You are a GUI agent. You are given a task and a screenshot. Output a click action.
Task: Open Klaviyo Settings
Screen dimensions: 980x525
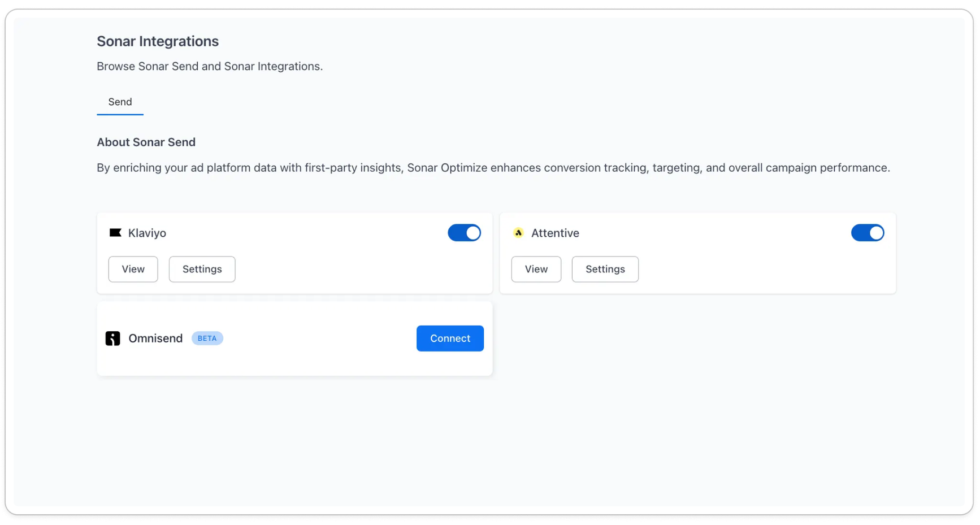[202, 270]
